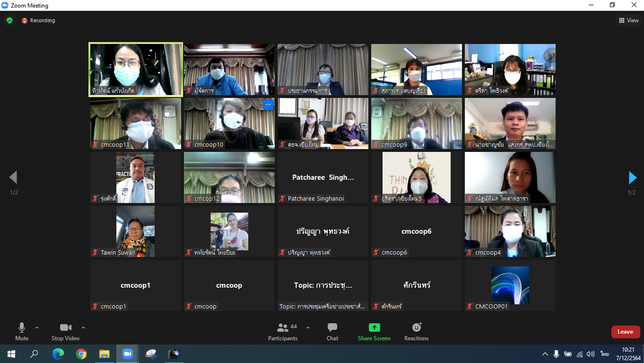Select the highlighted active speaker video tile
This screenshot has width=644, height=363.
click(136, 69)
